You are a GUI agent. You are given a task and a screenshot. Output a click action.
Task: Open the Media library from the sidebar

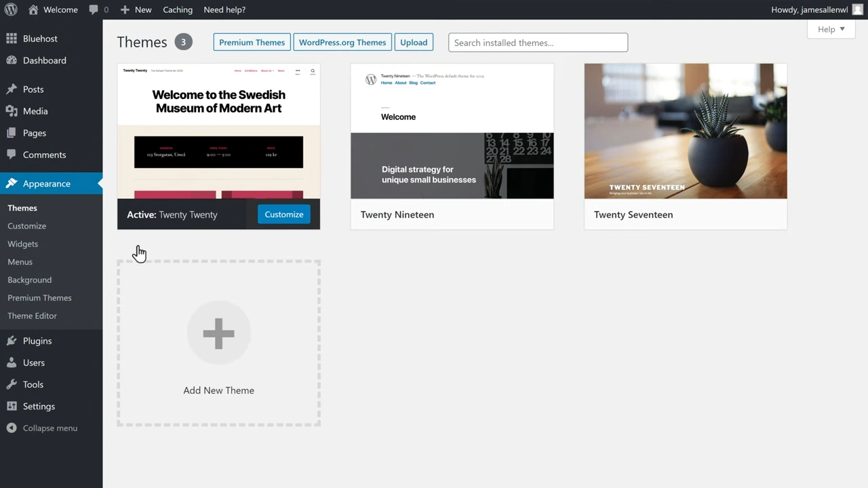tap(12, 110)
